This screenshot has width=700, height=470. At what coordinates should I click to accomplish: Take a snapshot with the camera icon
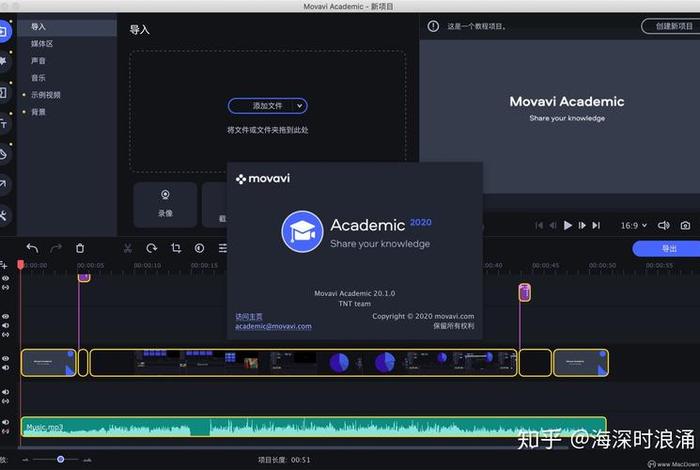click(685, 226)
